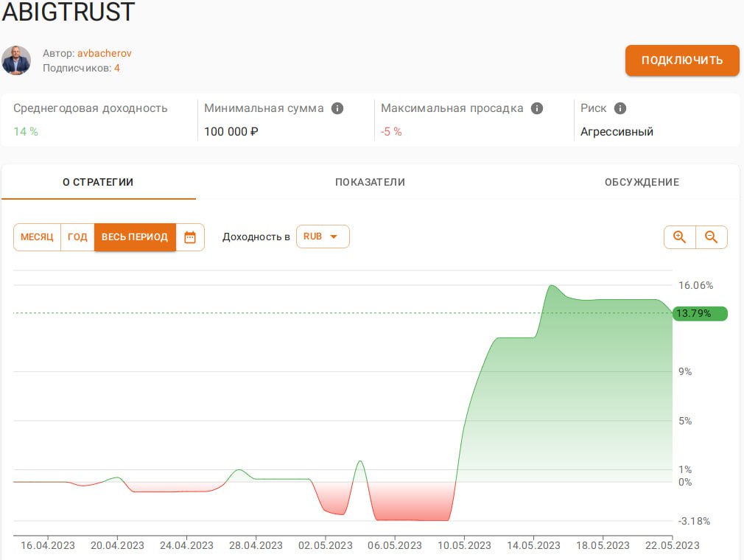Click the Агрессивный risk value

pos(617,131)
